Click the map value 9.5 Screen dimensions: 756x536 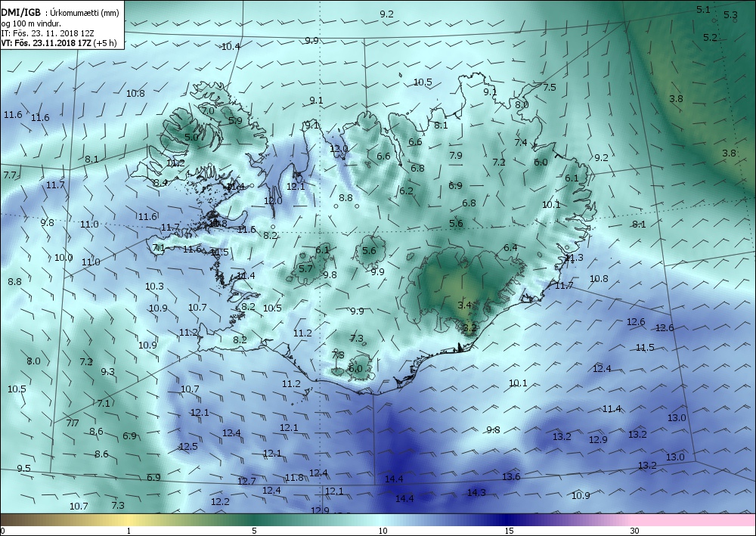(23, 468)
